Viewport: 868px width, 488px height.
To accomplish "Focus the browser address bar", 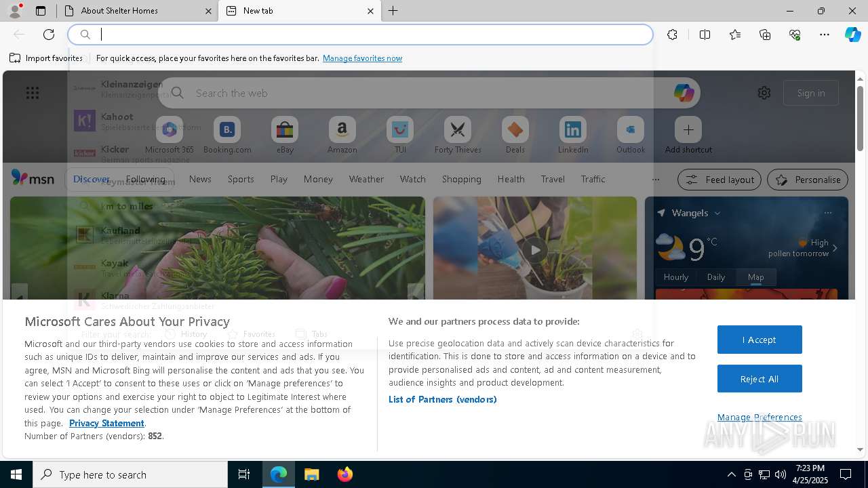I will pyautogui.click(x=361, y=35).
